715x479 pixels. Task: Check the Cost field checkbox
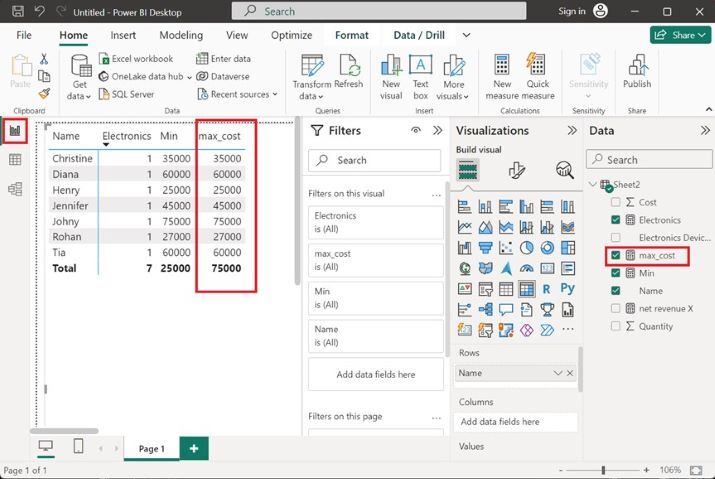616,202
